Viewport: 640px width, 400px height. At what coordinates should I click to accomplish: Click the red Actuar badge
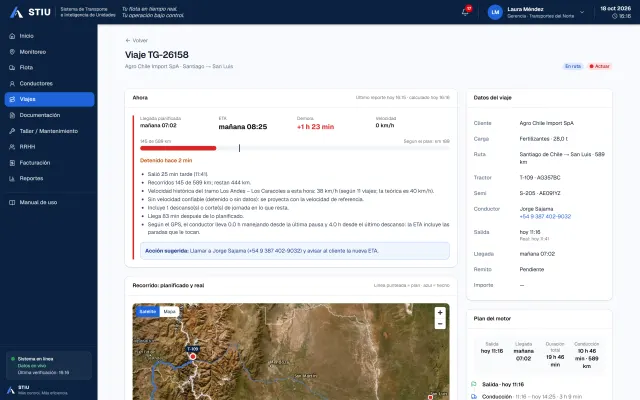[600, 66]
